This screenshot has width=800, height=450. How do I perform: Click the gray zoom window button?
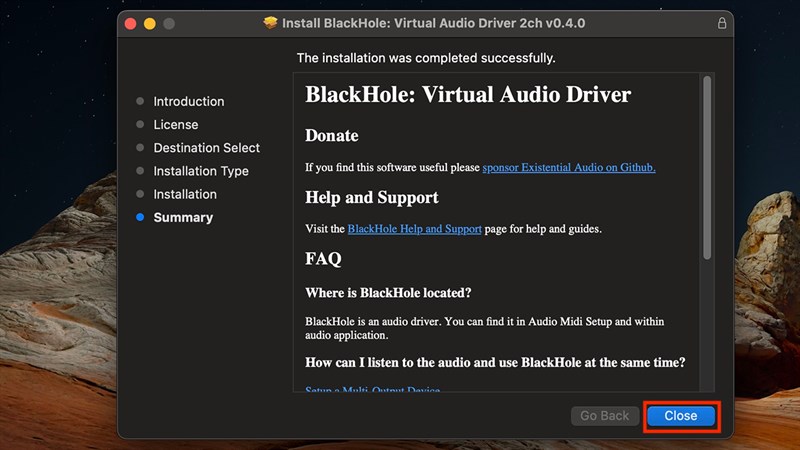[169, 23]
